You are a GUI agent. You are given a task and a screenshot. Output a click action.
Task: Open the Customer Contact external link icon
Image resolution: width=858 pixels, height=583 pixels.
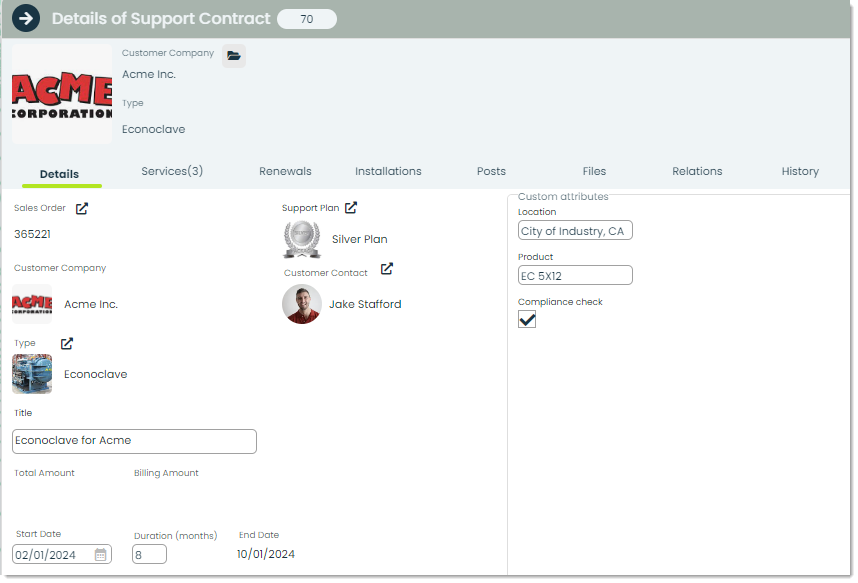[x=387, y=269]
